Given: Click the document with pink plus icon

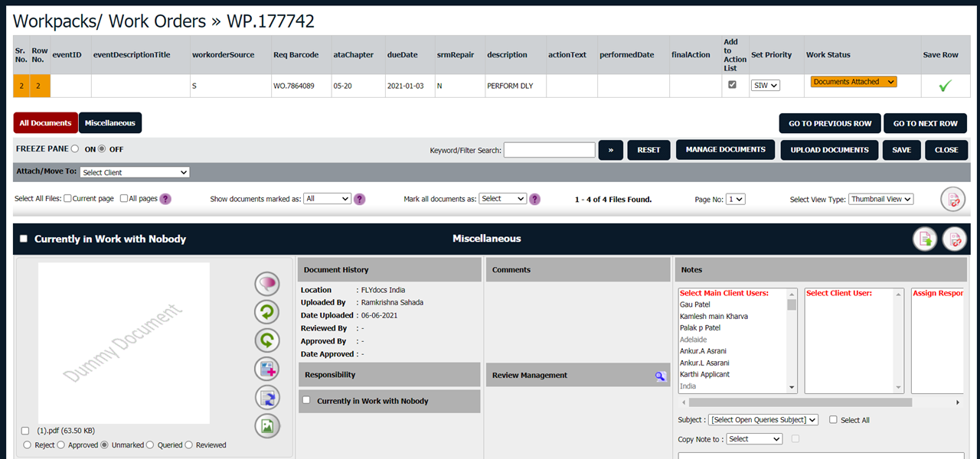Looking at the screenshot, I should [267, 369].
